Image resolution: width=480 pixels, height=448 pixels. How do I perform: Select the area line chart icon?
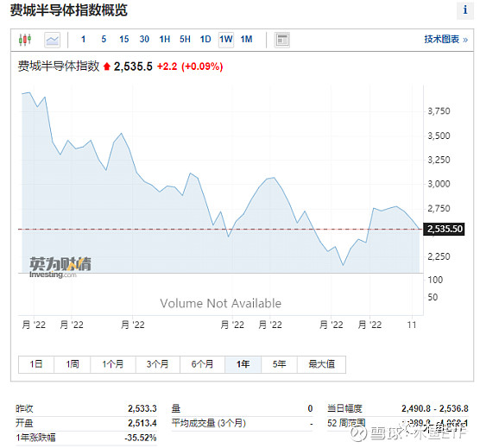pos(52,40)
